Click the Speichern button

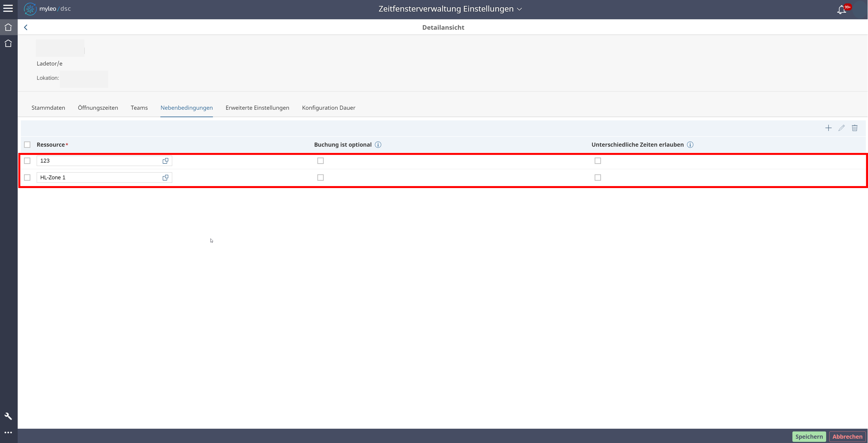pos(809,437)
